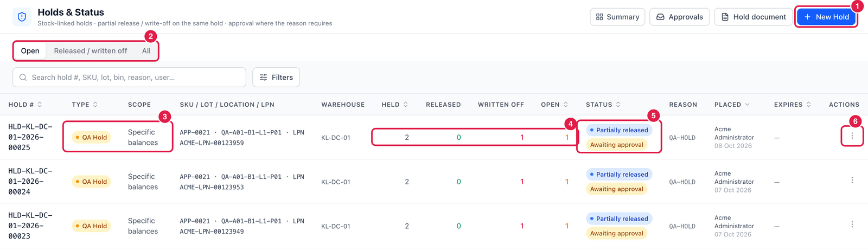Open the Filters panel
The height and width of the screenshot is (251, 868).
pyautogui.click(x=276, y=78)
